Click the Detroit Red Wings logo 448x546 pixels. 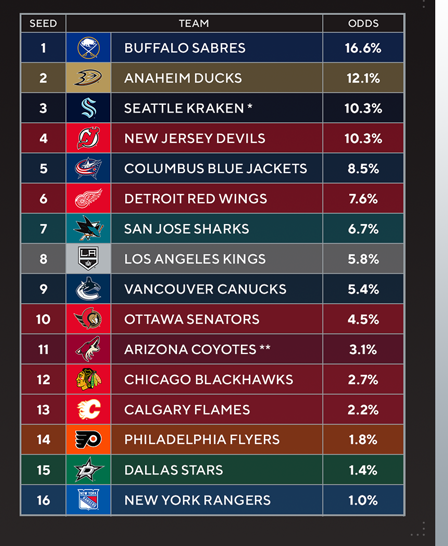pyautogui.click(x=88, y=198)
